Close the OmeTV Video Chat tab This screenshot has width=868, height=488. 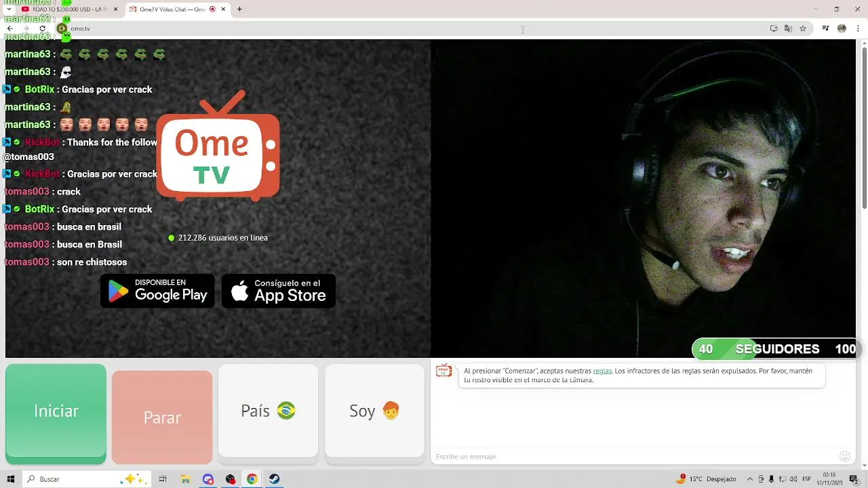pos(223,9)
